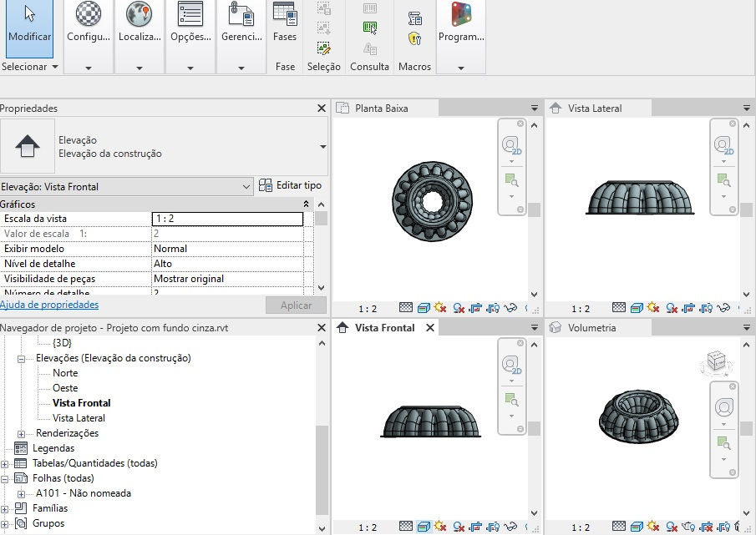Click the ViewCube in Volumetria view

(x=716, y=363)
